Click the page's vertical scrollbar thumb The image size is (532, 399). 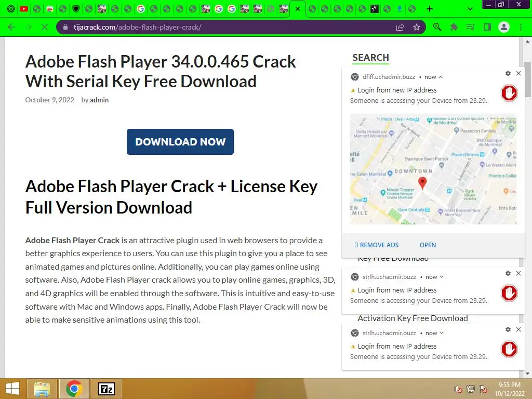(x=527, y=79)
